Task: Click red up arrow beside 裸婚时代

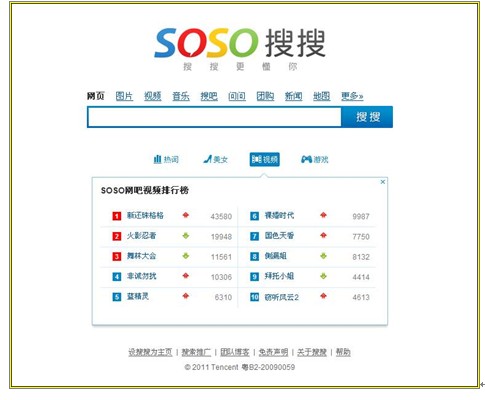Action: pyautogui.click(x=323, y=215)
